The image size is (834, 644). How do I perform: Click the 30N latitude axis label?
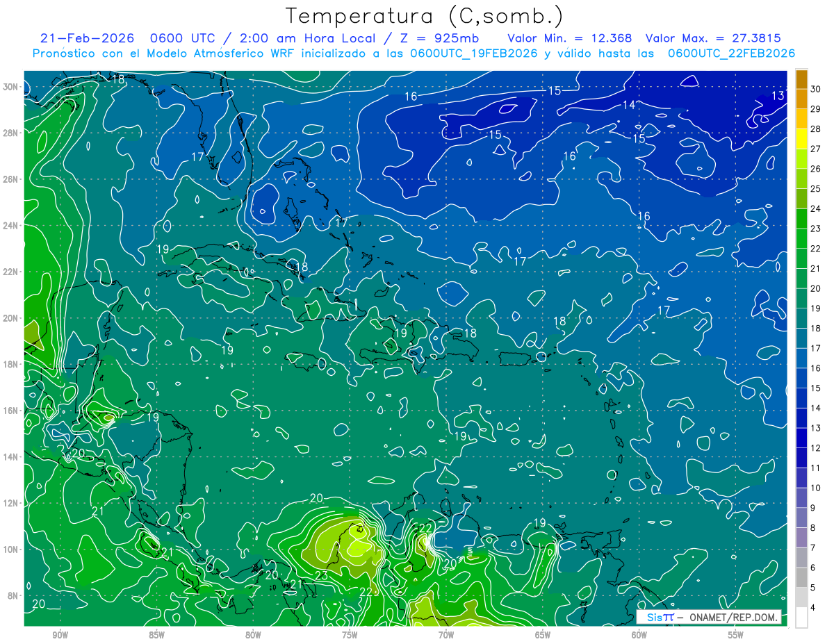pos(10,86)
